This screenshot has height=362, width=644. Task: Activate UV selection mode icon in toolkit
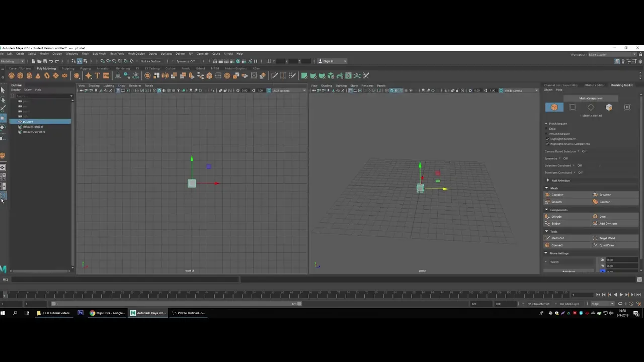(627, 107)
